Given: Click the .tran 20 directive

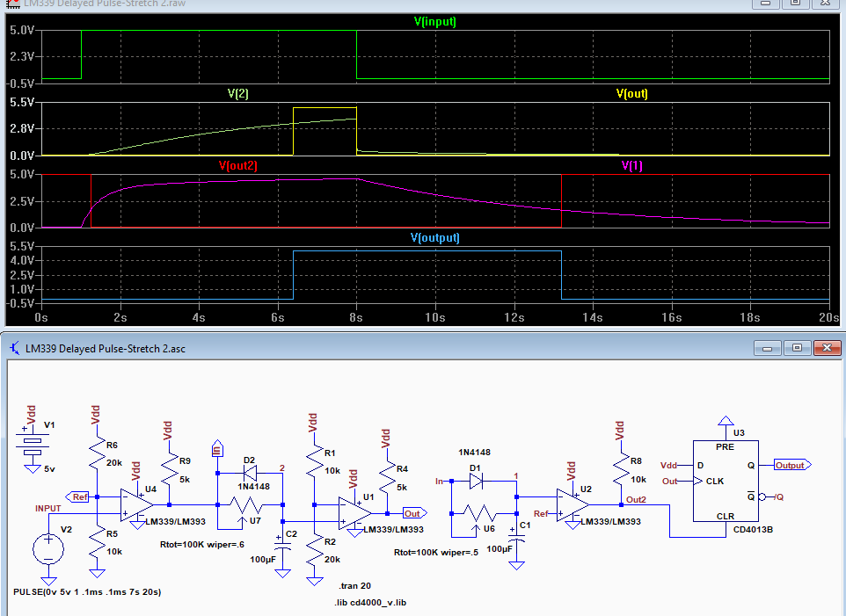Looking at the screenshot, I should [x=355, y=586].
